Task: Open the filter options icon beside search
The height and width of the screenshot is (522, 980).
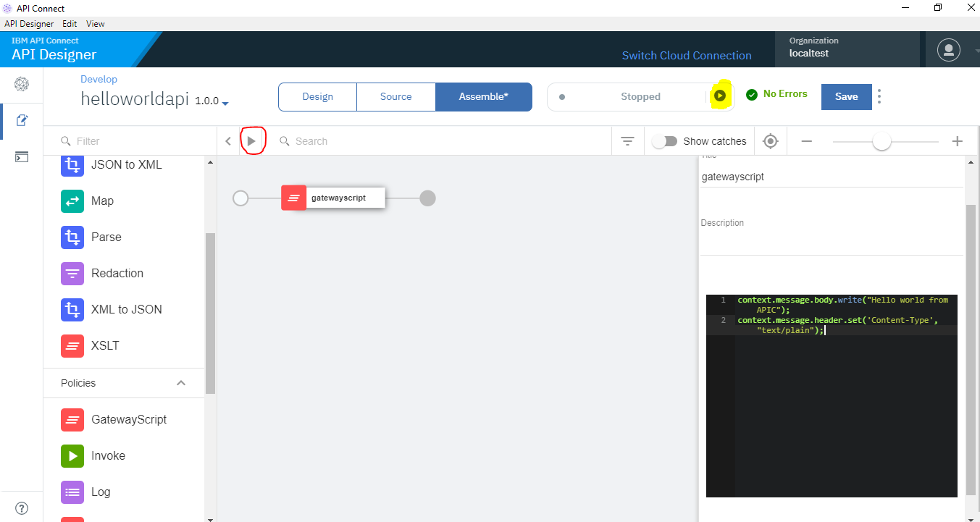Action: (627, 141)
